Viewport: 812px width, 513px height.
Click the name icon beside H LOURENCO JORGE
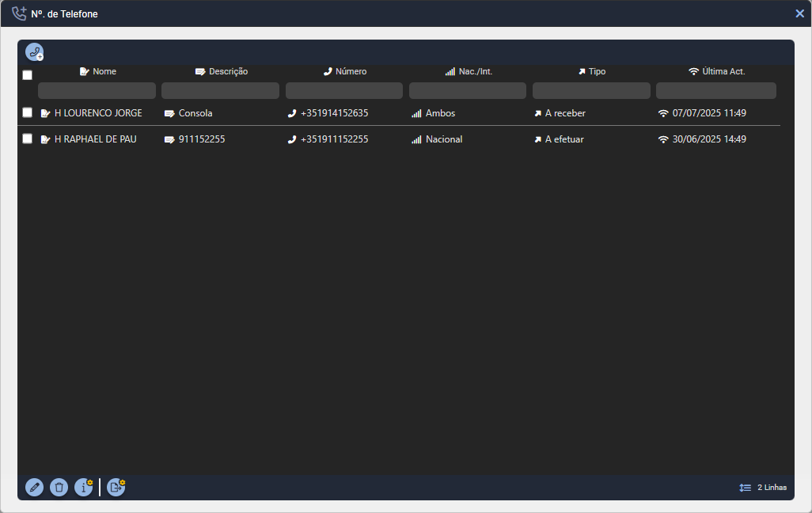(x=46, y=113)
